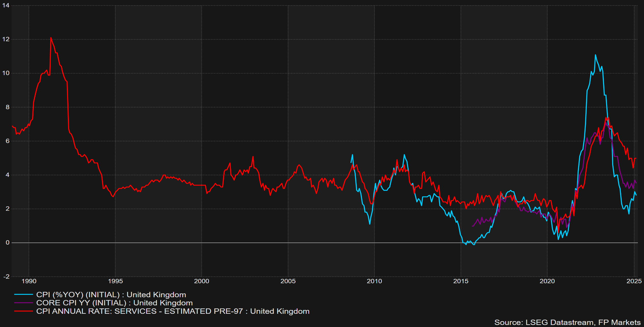This screenshot has height=327, width=644.
Task: Click the 2025 x-axis label
Action: [x=634, y=281]
